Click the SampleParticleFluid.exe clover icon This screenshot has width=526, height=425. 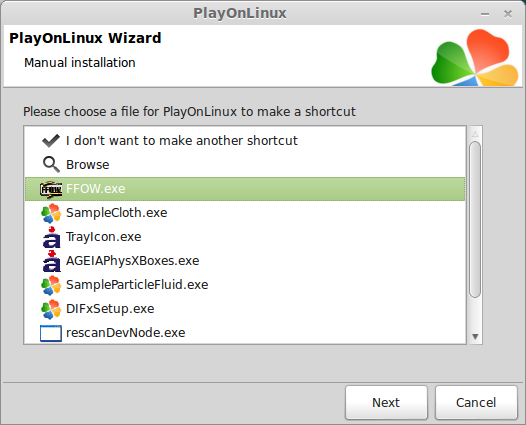[51, 285]
